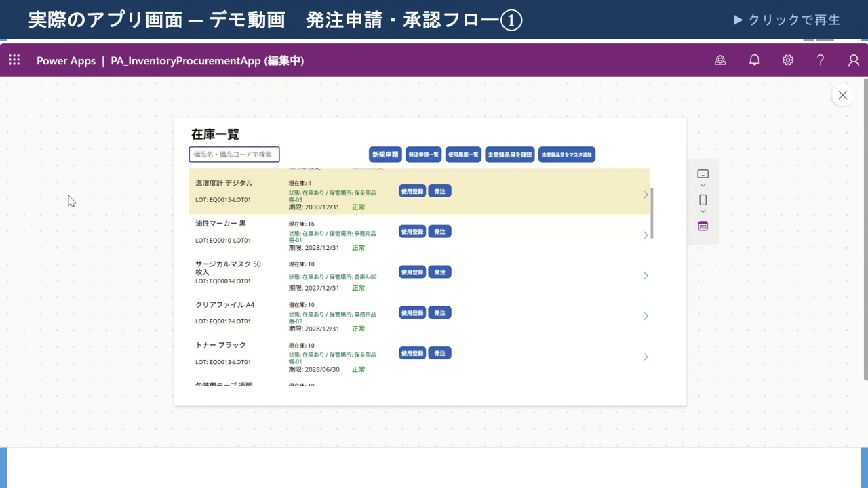This screenshot has height=488, width=868.
Task: Click 発注 for トナー ブラック
Action: (439, 353)
